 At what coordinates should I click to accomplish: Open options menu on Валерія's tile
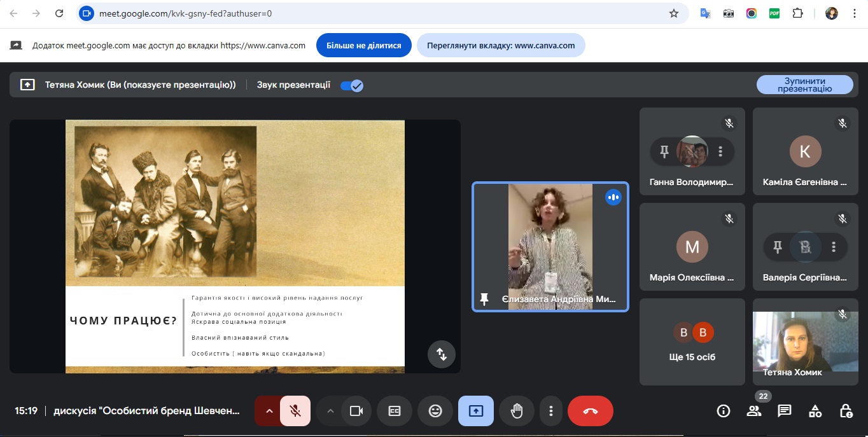[x=834, y=247]
